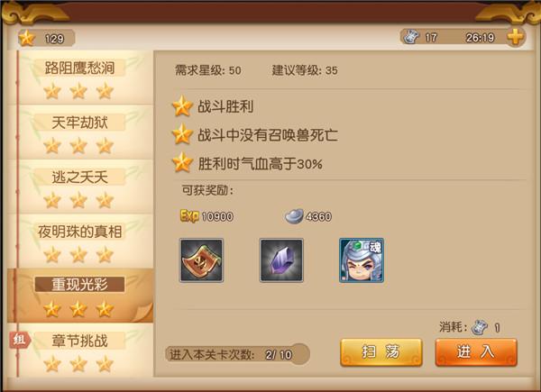Image resolution: width=541 pixels, height=392 pixels.
Task: Tap the gold plus icon to add stamina
Action: (x=516, y=37)
